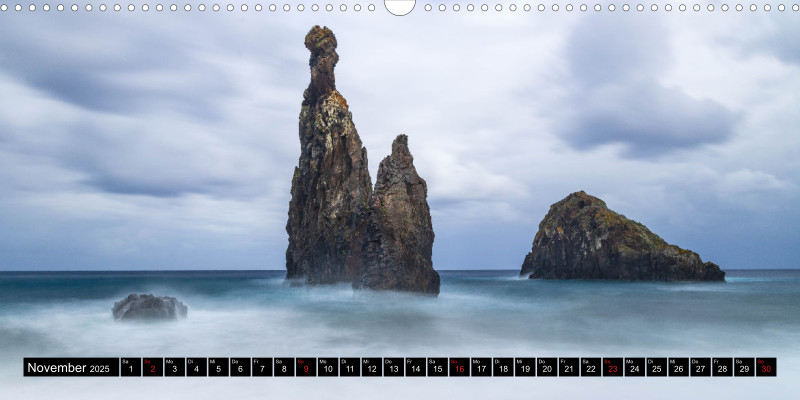Select Sunday 9 marked in red
Screen dimensions: 800x400
point(306,367)
